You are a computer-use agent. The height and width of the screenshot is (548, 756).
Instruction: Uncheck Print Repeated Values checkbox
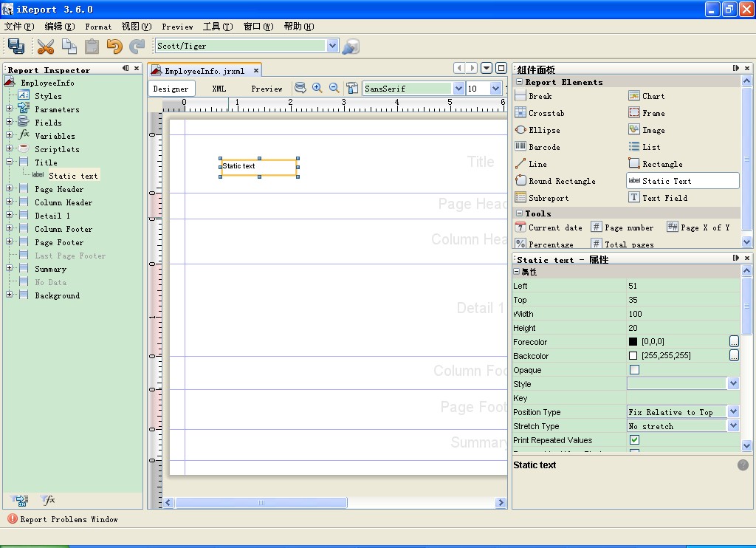click(x=634, y=440)
